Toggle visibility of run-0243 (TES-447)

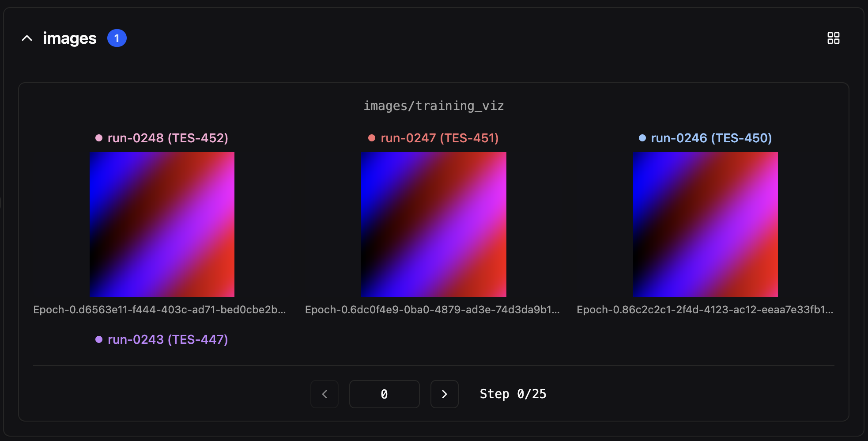168,339
